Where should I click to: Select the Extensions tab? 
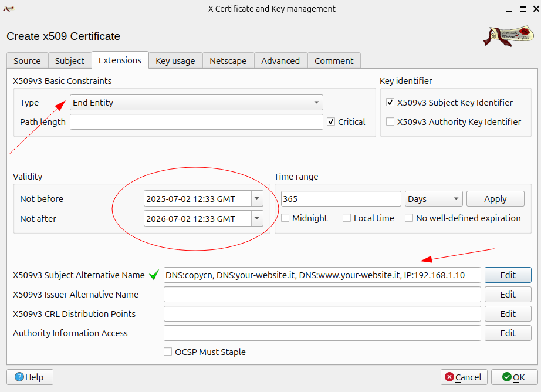pyautogui.click(x=120, y=60)
